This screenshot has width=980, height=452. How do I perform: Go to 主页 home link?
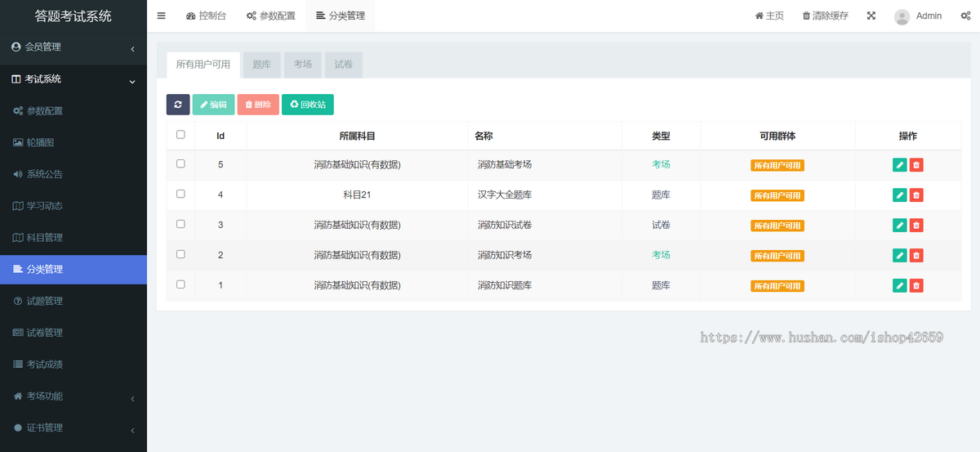pyautogui.click(x=769, y=16)
